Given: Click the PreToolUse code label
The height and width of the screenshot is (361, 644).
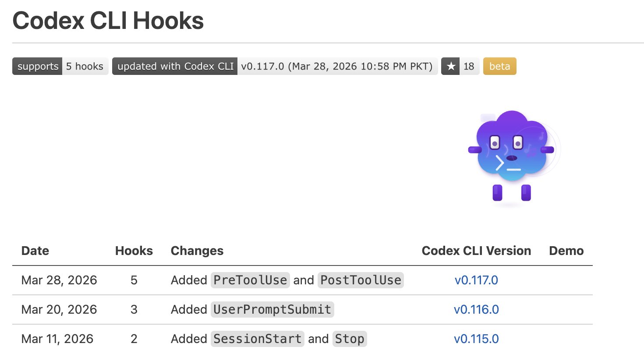Looking at the screenshot, I should (x=250, y=280).
